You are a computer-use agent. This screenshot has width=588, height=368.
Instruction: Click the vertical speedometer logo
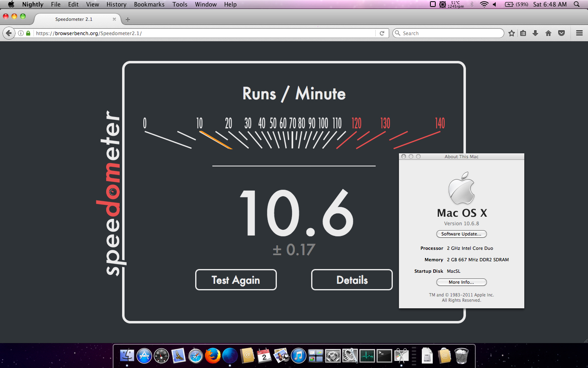(x=111, y=193)
